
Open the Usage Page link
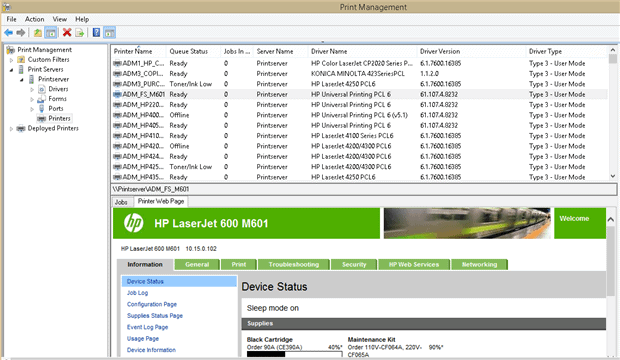coord(143,339)
